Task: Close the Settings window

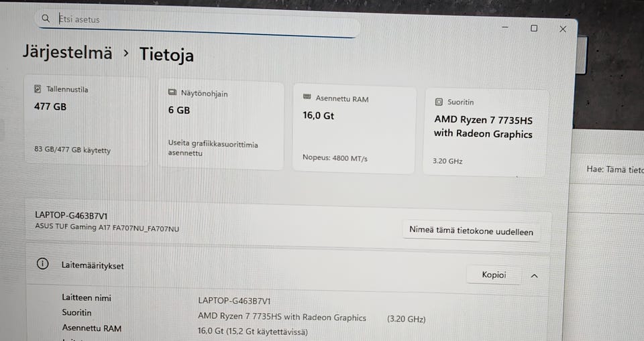Action: (563, 29)
